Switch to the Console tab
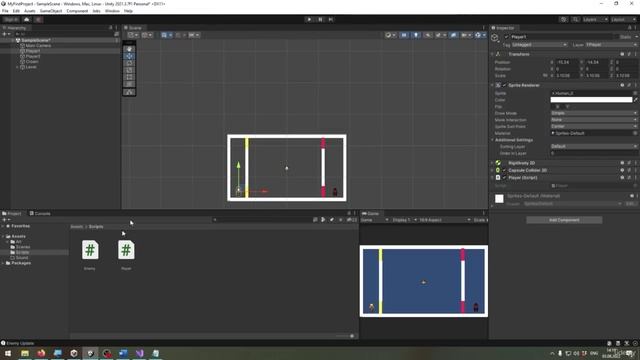640x360 pixels. (x=40, y=213)
